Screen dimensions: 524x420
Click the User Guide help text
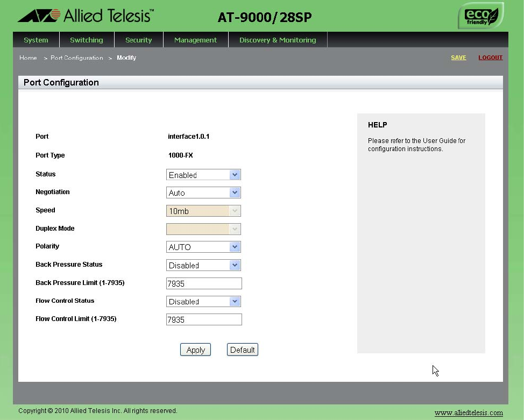416,145
